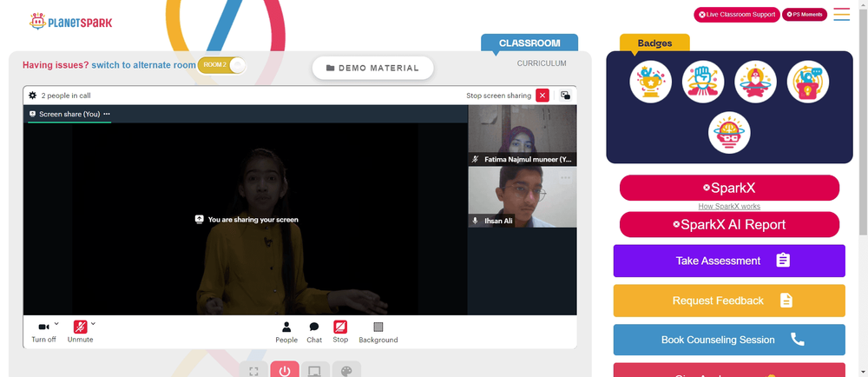868x377 pixels.
Task: Open the Badges tab
Action: point(654,43)
